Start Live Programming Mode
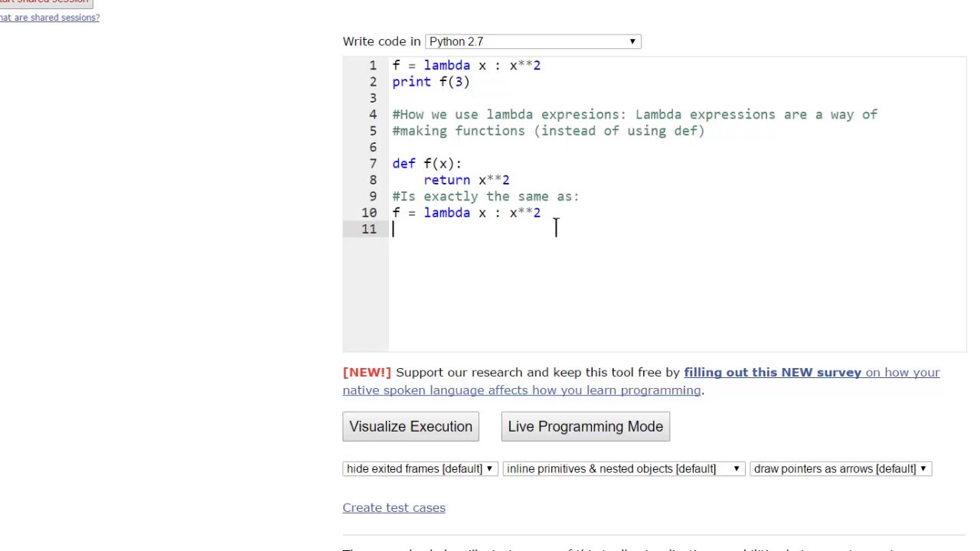Screen dimensions: 980x551 click(585, 426)
